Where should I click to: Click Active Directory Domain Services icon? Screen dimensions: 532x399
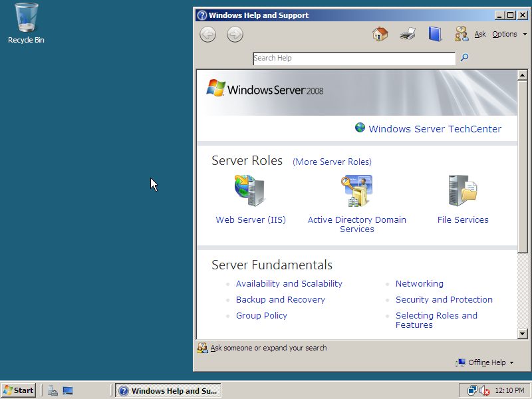click(x=356, y=192)
